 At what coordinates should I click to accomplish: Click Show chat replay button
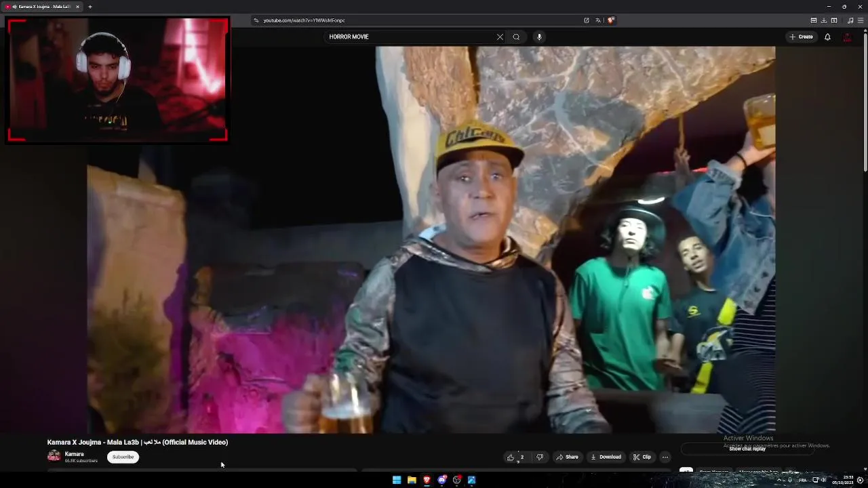pos(747,449)
